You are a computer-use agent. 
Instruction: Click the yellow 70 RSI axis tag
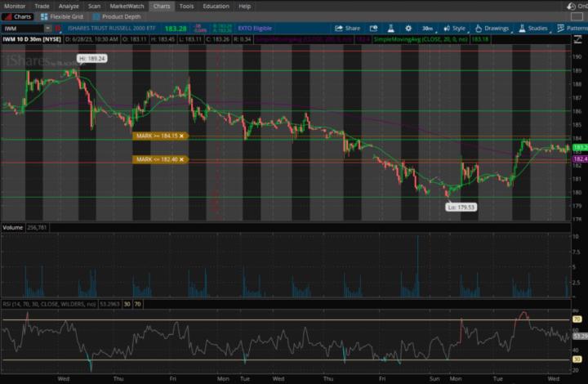coord(577,319)
